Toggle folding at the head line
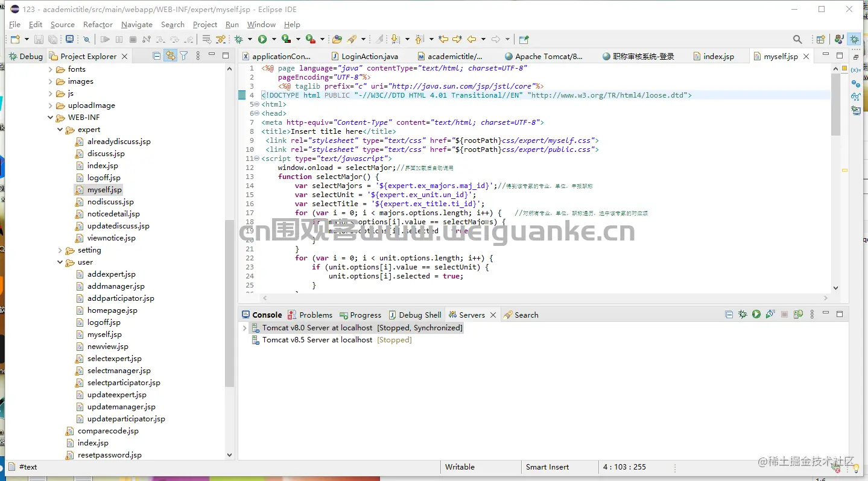Viewport: 868px width, 481px height. (256, 113)
